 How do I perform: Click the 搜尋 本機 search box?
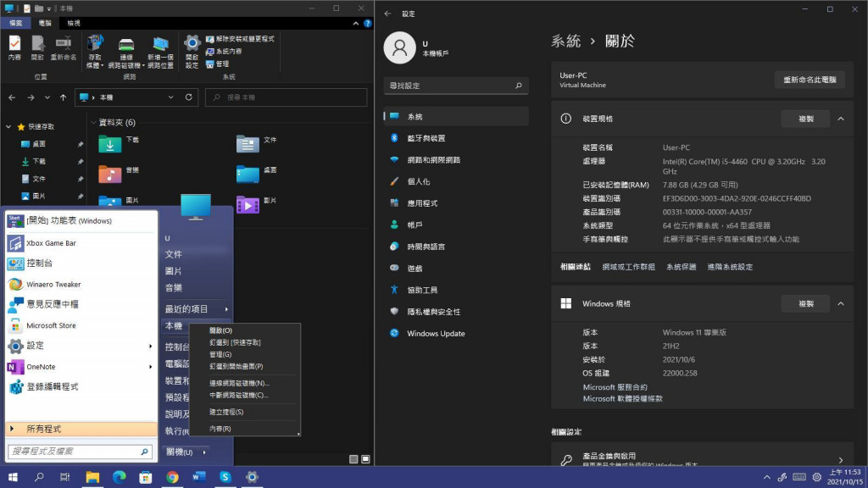point(287,97)
